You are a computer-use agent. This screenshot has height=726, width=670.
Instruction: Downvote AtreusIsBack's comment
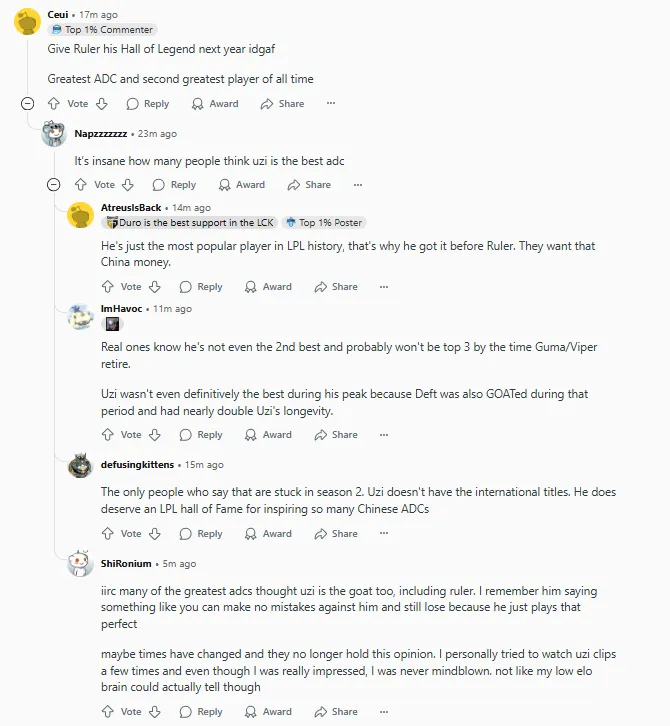[x=155, y=287]
